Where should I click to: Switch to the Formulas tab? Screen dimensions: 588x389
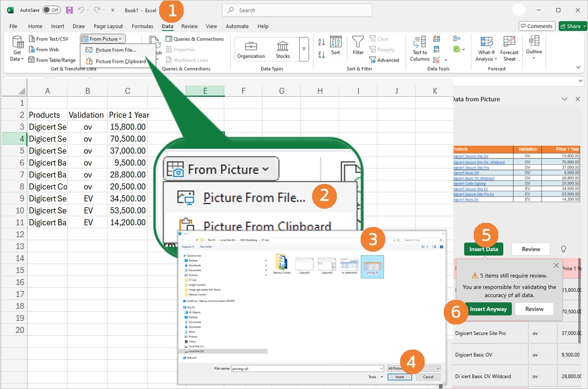click(x=142, y=26)
